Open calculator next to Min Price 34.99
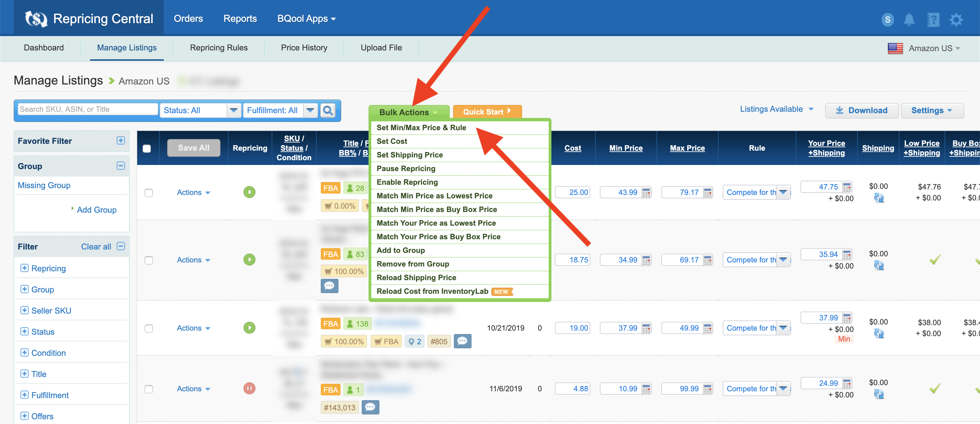980x424 pixels. pyautogui.click(x=646, y=260)
